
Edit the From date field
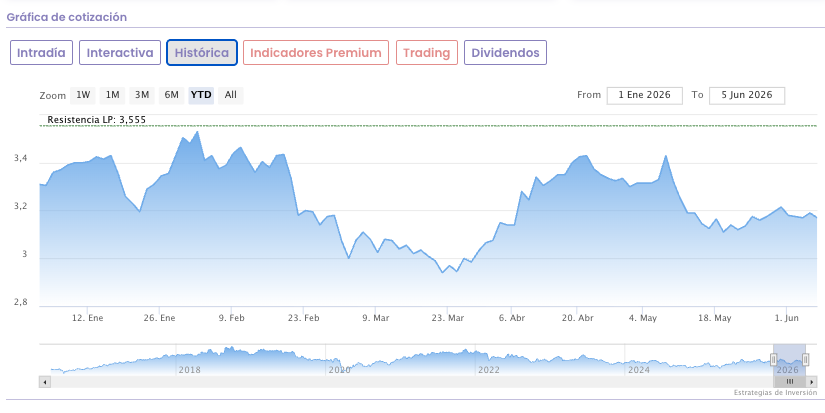pyautogui.click(x=645, y=95)
